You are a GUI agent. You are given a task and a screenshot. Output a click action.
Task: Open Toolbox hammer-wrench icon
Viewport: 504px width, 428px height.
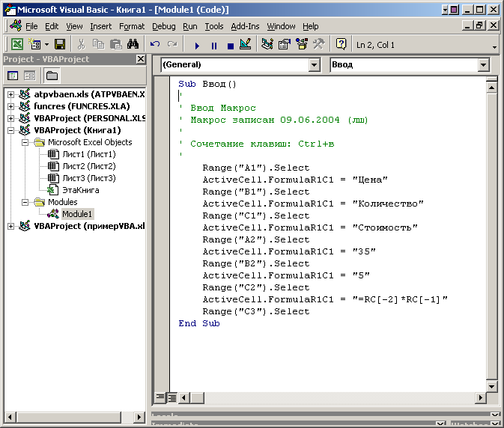tap(318, 44)
